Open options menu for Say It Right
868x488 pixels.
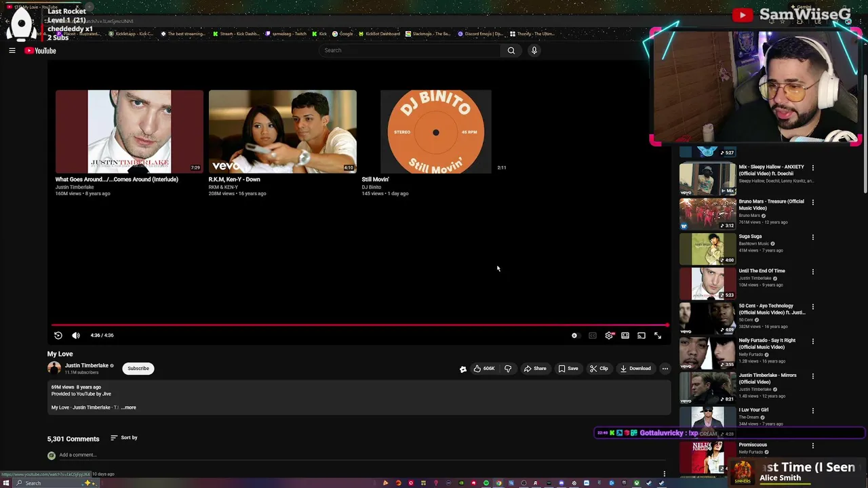813,341
